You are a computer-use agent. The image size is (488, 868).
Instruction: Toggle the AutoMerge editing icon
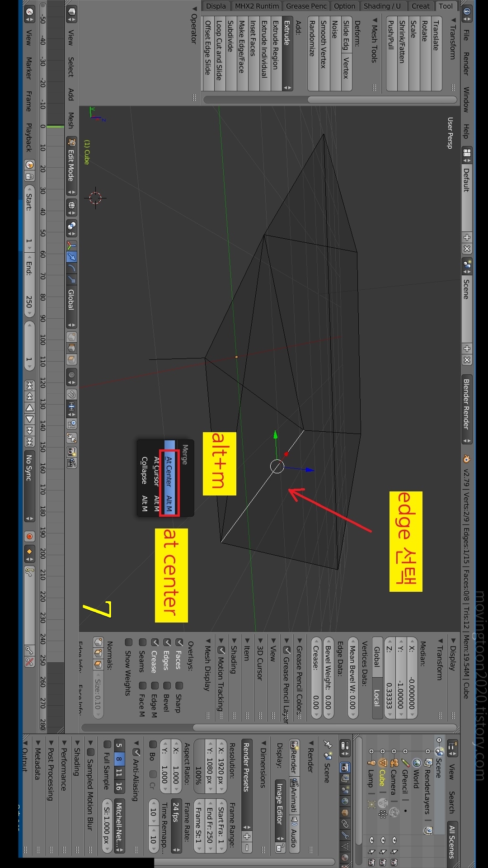click(x=71, y=438)
